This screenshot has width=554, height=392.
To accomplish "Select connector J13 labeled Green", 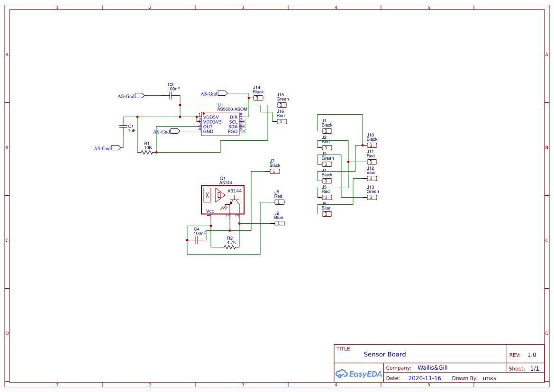I will pyautogui.click(x=371, y=197).
